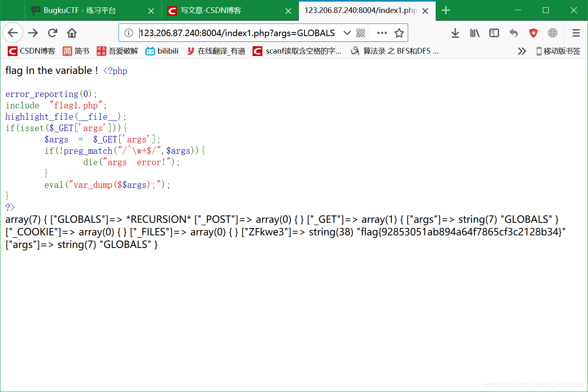Show site information for this address
Screen dimensions: 588x392
click(x=129, y=33)
